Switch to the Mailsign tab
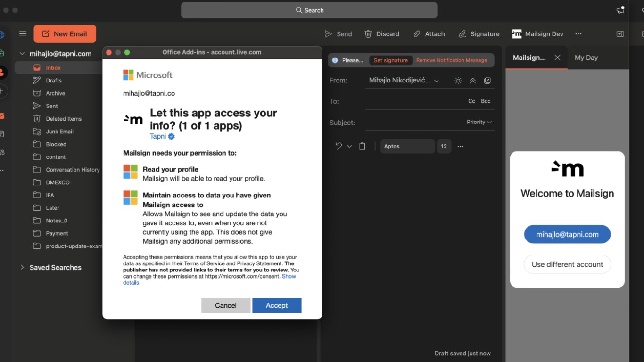Viewport: 644px width, 362px height. point(529,58)
